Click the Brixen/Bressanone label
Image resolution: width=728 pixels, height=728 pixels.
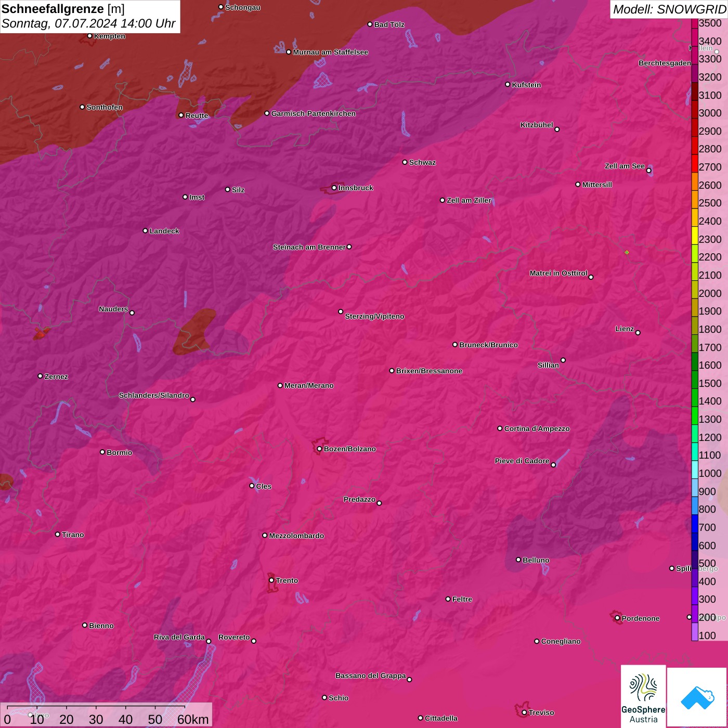429,371
